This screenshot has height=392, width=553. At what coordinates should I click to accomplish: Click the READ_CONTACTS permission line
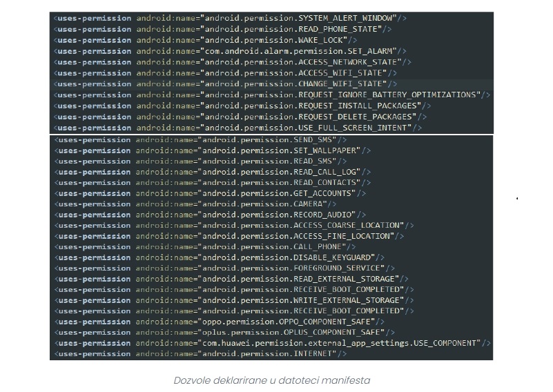tap(213, 183)
